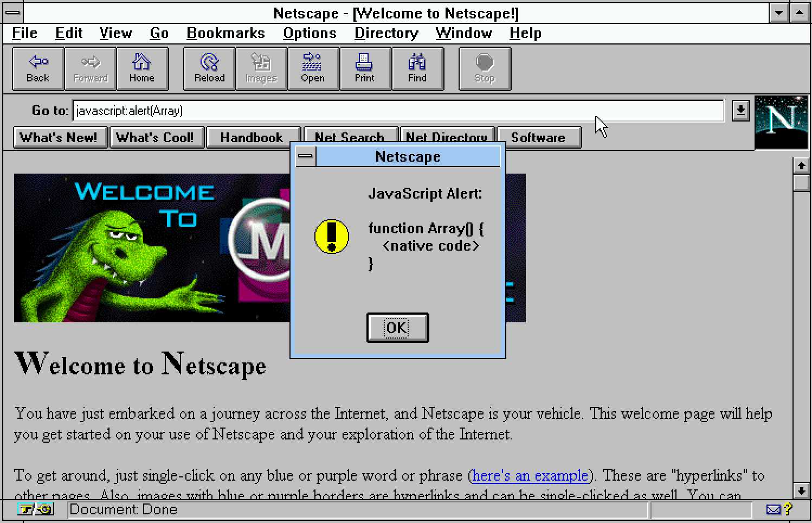Open the Options menu

pos(310,33)
